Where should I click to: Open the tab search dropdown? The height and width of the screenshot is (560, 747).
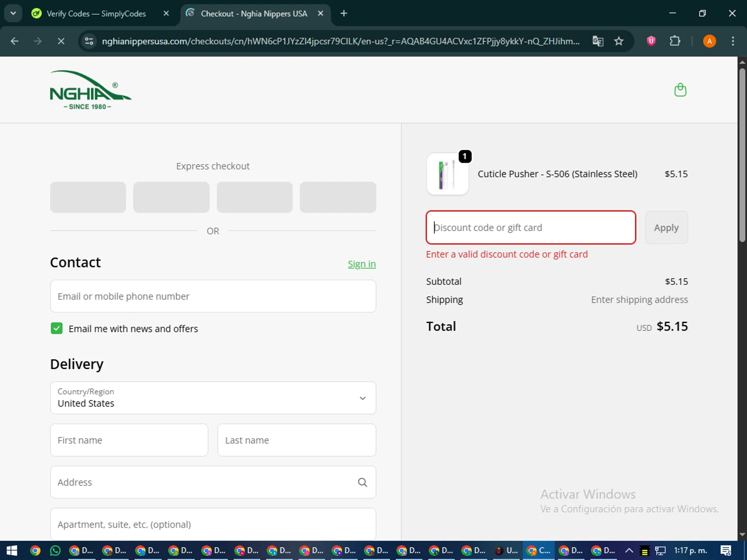(13, 13)
